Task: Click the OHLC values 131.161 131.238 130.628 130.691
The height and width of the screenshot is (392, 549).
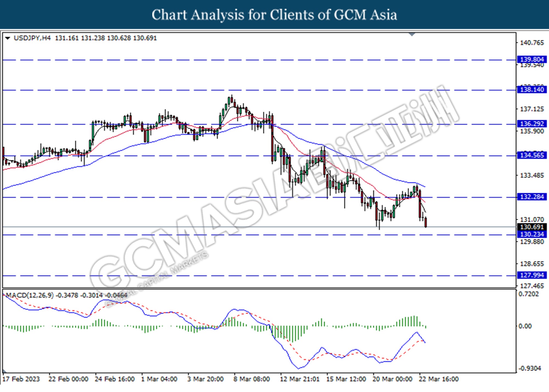Action: click(106, 38)
